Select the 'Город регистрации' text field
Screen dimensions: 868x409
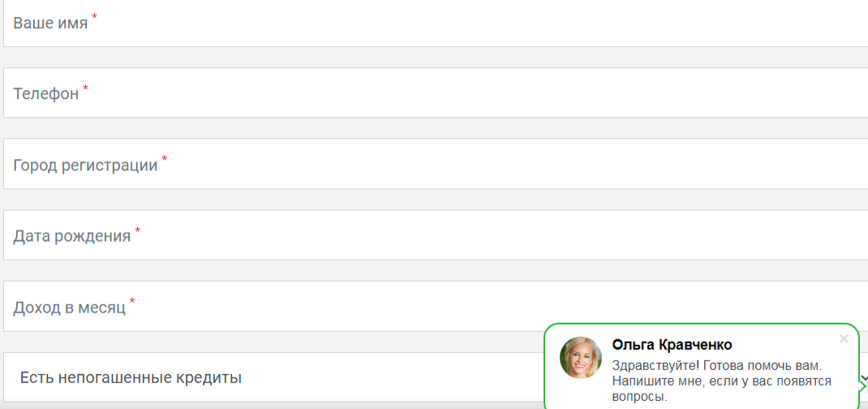[436, 164]
